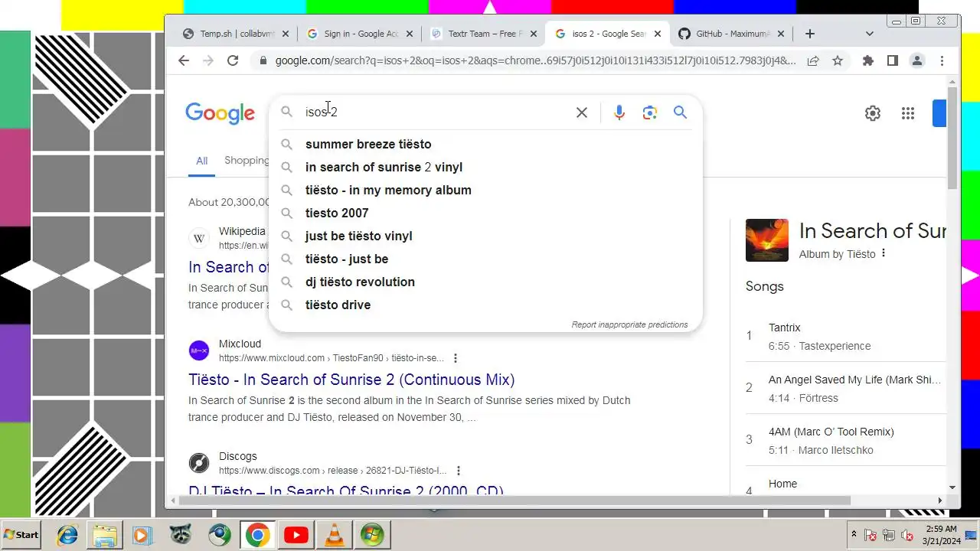Open more options for the Mixcloud result
Image resolution: width=980 pixels, height=551 pixels.
(456, 358)
